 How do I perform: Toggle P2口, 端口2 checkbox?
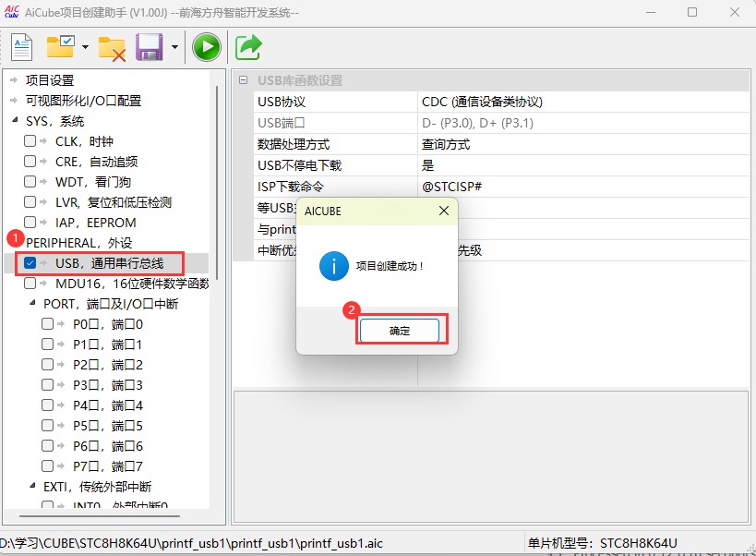click(x=47, y=364)
